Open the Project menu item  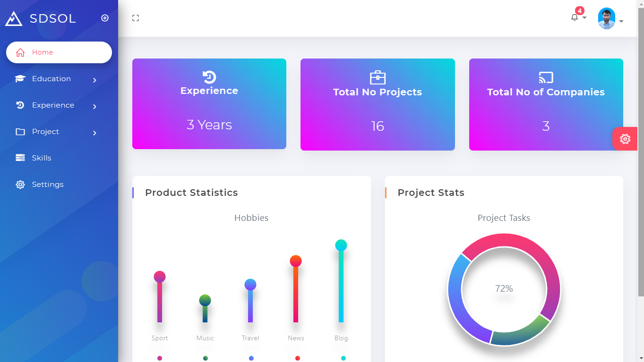click(x=59, y=132)
